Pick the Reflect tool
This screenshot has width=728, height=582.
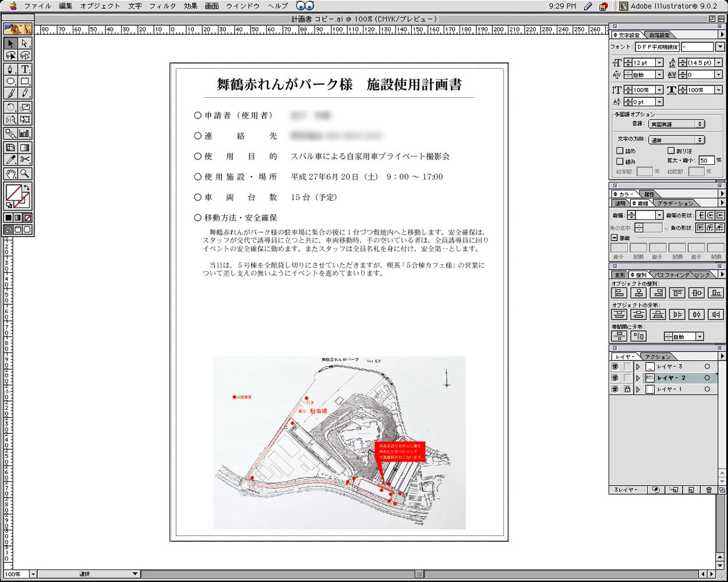[10, 120]
